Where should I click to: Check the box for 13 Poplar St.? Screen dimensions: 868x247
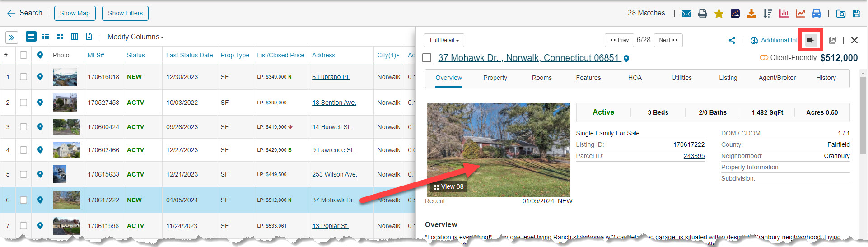pos(23,226)
